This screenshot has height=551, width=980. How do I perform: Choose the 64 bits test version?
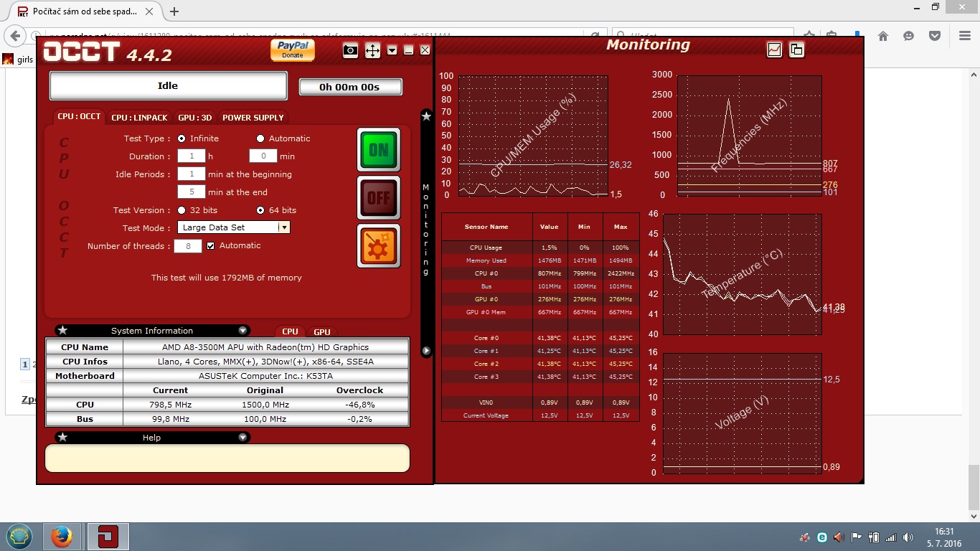[x=260, y=210]
